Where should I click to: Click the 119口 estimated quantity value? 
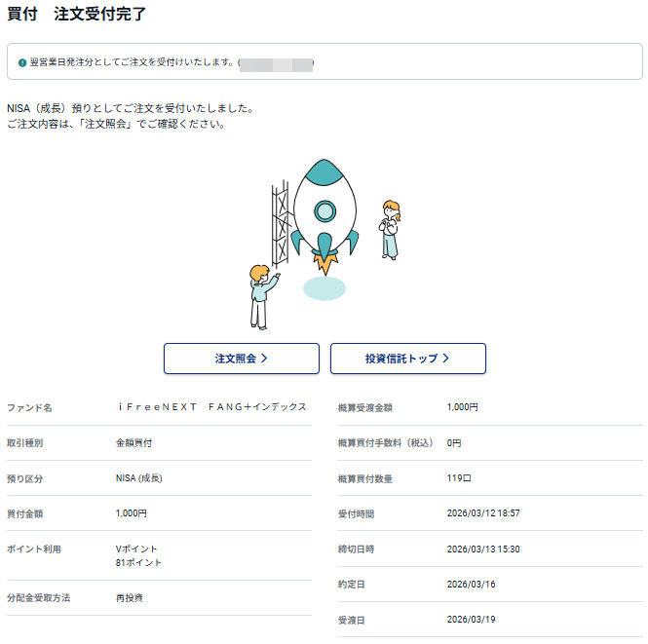coord(460,478)
